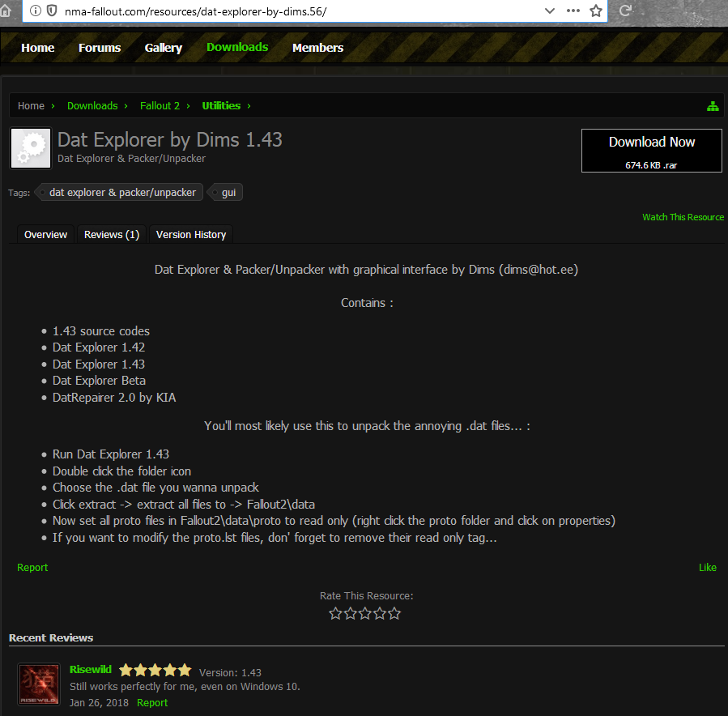Open the site map tree icon
This screenshot has width=728, height=716.
click(x=713, y=106)
